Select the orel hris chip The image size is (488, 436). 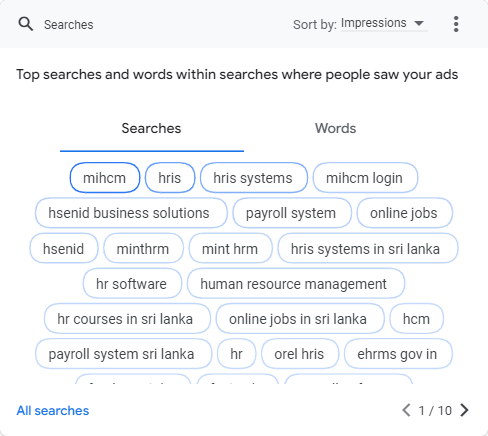[x=300, y=354]
